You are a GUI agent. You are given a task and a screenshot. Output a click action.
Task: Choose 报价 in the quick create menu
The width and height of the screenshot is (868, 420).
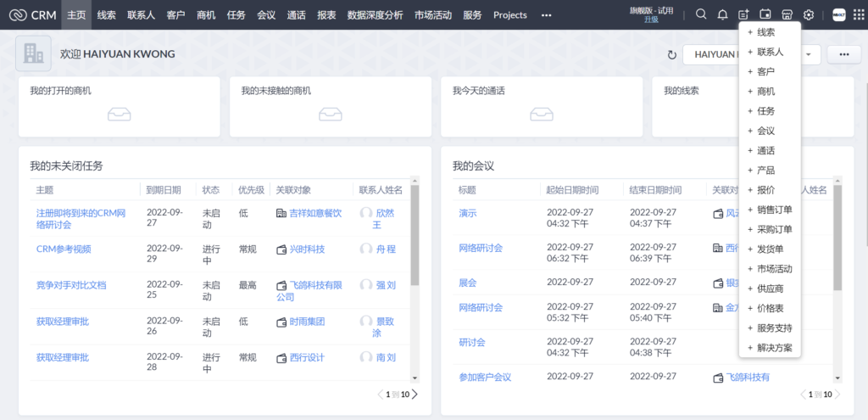(x=765, y=190)
